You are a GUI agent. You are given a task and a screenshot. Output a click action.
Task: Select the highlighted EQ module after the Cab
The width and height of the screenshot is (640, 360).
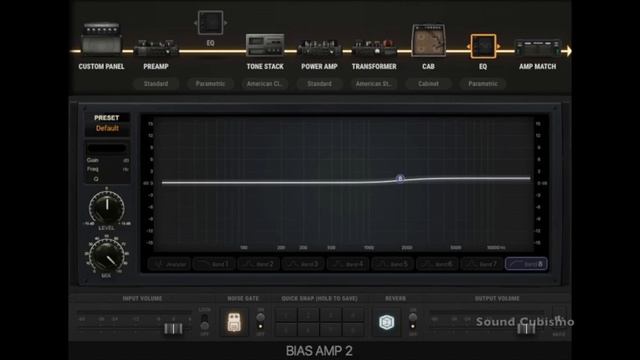click(x=483, y=46)
